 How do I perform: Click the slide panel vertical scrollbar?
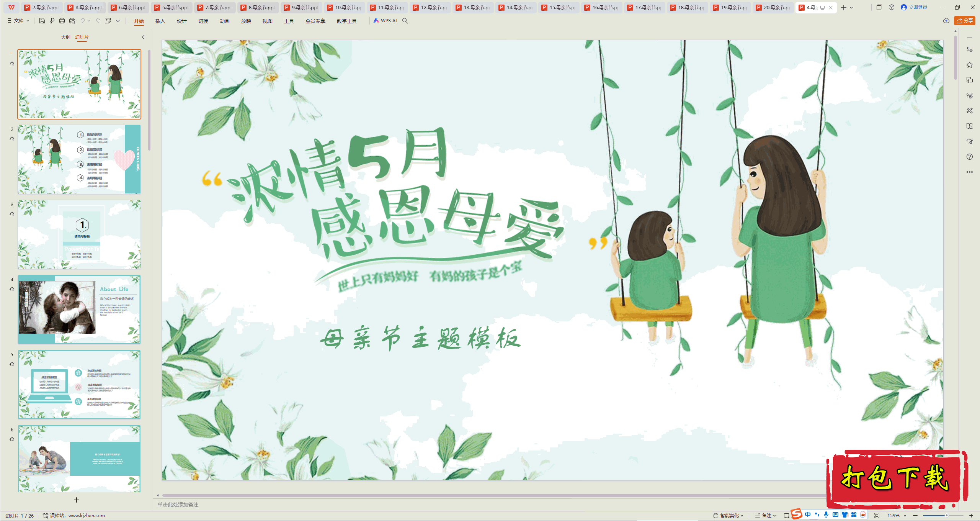click(149, 100)
